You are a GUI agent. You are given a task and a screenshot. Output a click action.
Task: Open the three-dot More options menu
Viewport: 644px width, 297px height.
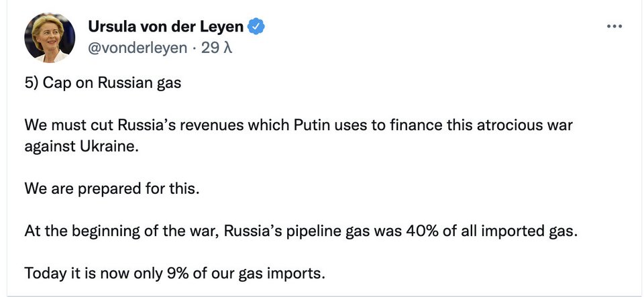point(614,26)
